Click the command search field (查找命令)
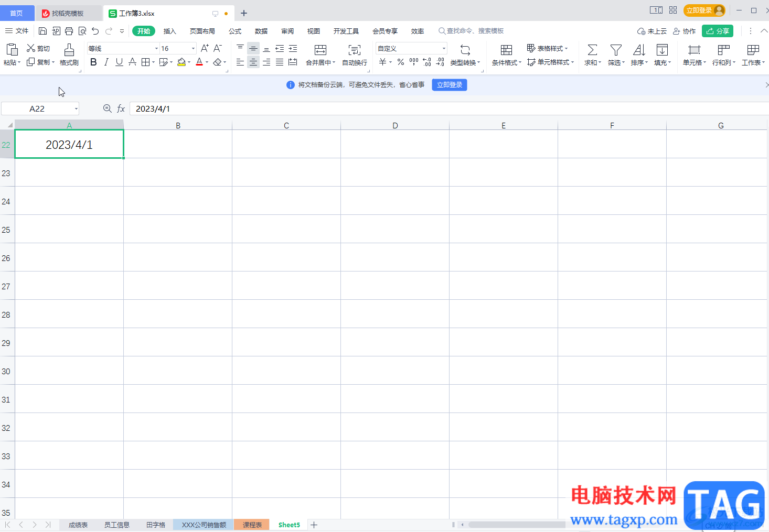The height and width of the screenshot is (532, 769). pos(471,31)
